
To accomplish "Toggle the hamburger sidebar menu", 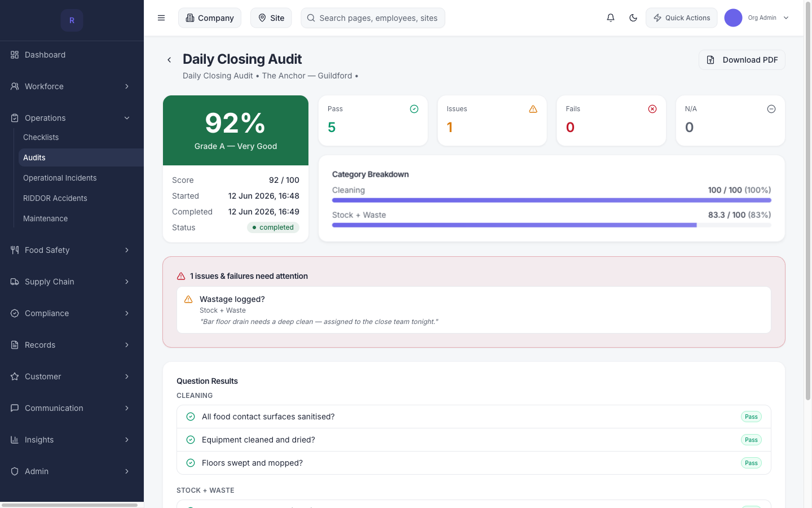I will 161,18.
